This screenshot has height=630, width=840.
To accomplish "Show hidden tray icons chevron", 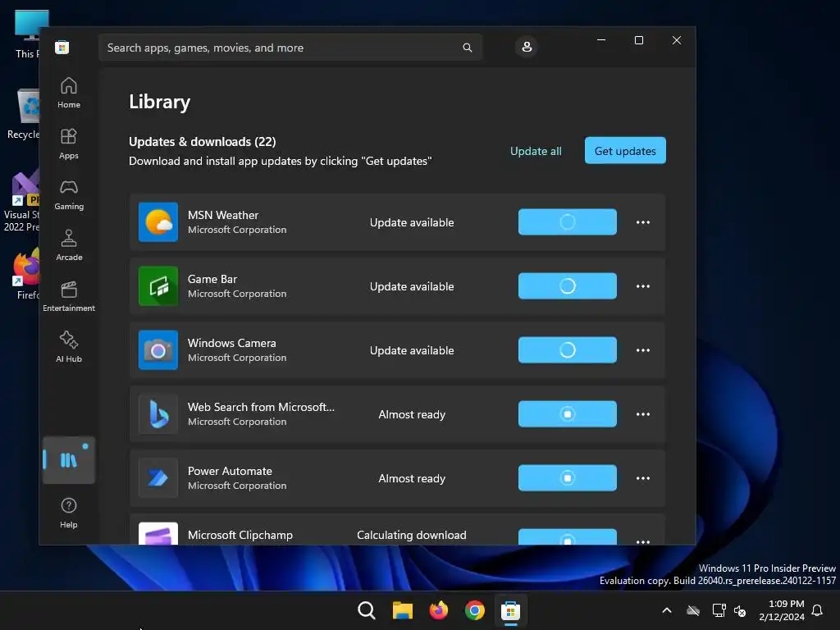I will pyautogui.click(x=667, y=610).
